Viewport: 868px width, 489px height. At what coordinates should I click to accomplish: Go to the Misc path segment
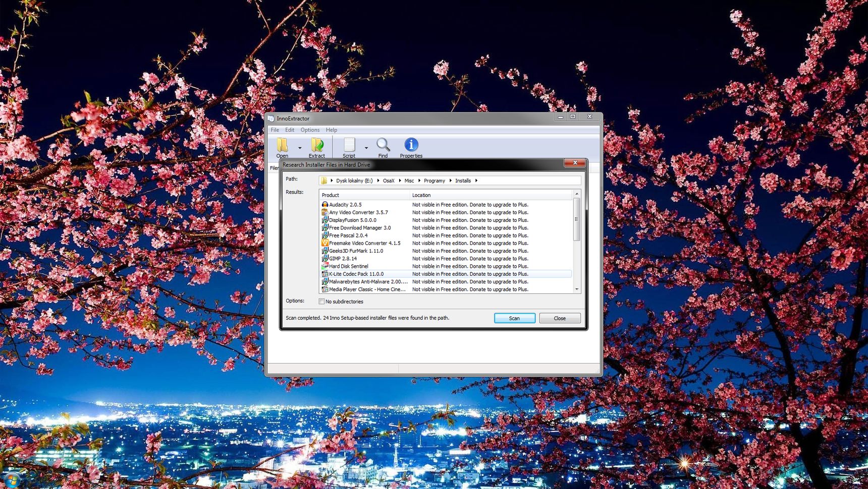(x=409, y=180)
